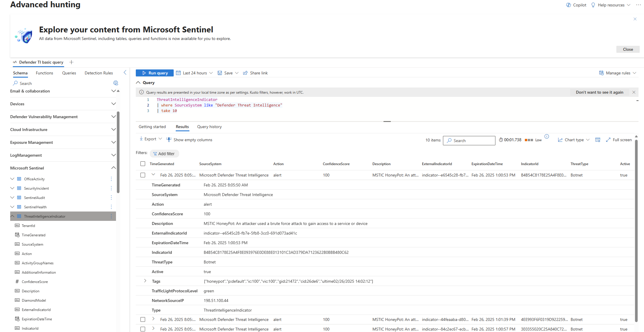
Task: Select the second result row checkbox
Action: pyautogui.click(x=143, y=319)
